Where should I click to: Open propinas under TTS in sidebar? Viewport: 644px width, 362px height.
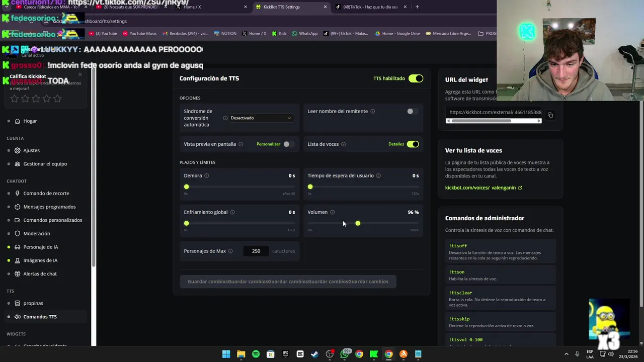[33, 304]
